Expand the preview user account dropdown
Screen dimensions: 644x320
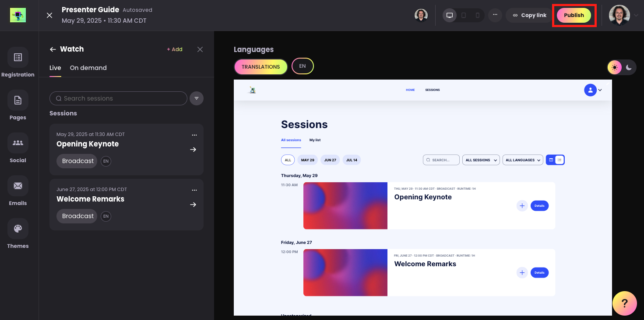[593, 90]
